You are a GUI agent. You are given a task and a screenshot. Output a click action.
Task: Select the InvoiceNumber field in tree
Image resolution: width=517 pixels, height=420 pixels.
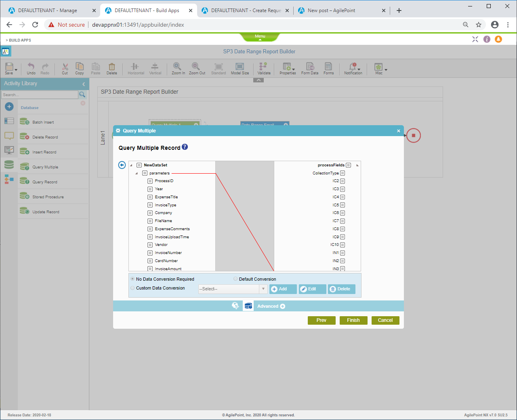pyautogui.click(x=168, y=253)
